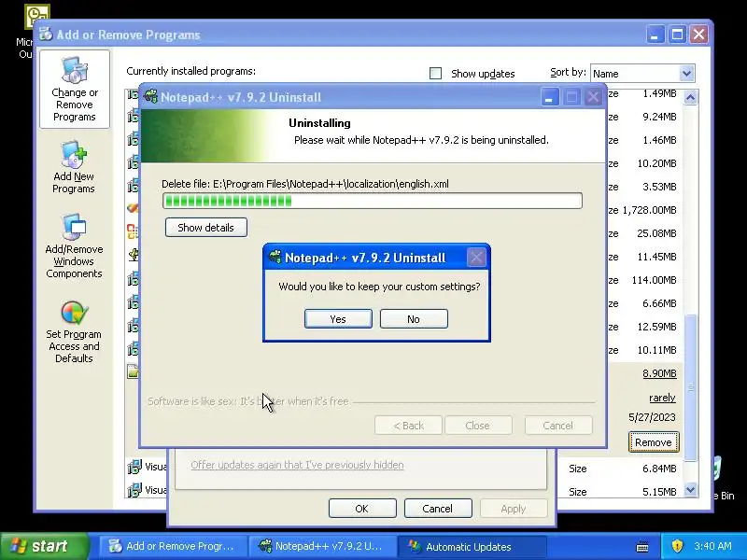Click Remove button for selected program
747x560 pixels.
(653, 441)
